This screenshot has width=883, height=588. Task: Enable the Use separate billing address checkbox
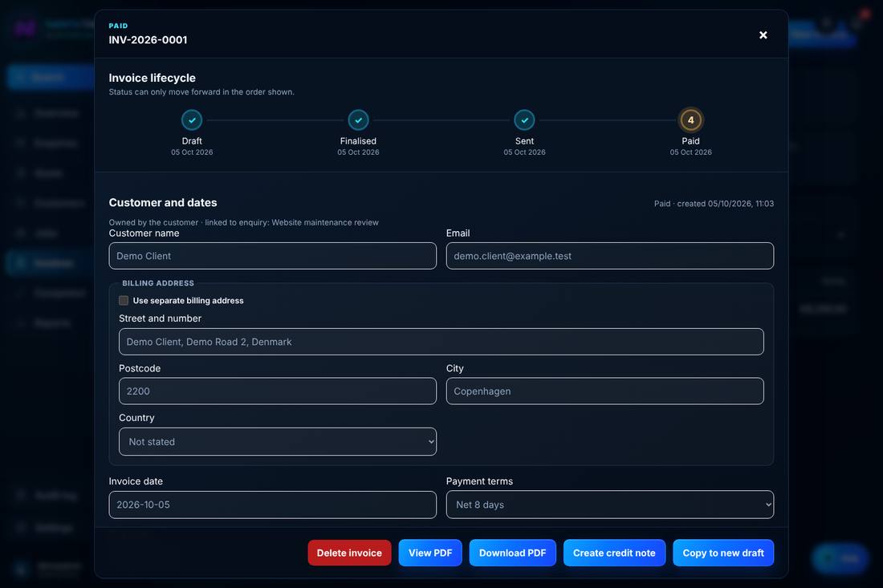(x=124, y=301)
